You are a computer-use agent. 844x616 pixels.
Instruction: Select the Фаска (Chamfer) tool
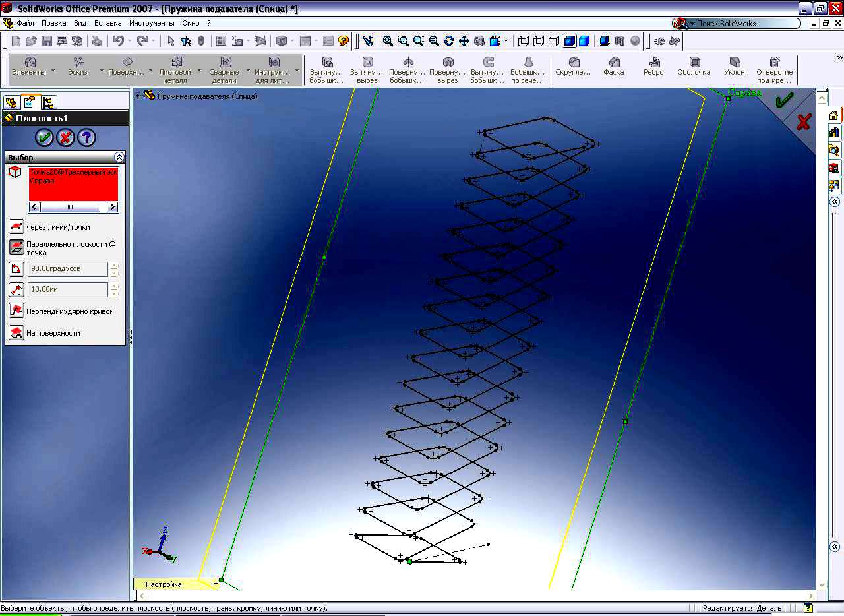coord(613,66)
